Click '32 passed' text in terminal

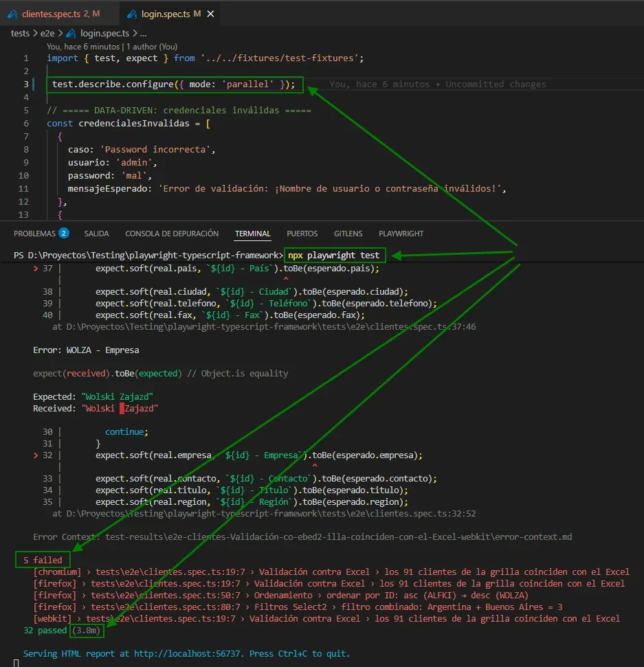[x=45, y=630]
